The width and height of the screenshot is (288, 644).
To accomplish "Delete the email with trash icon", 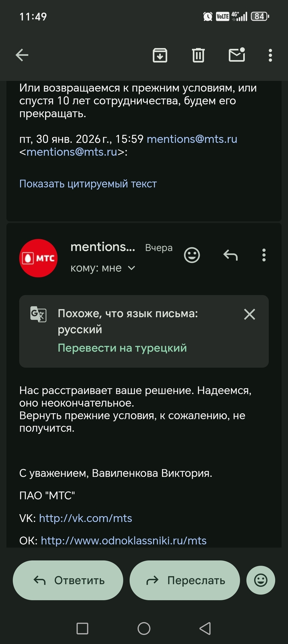I will [198, 55].
